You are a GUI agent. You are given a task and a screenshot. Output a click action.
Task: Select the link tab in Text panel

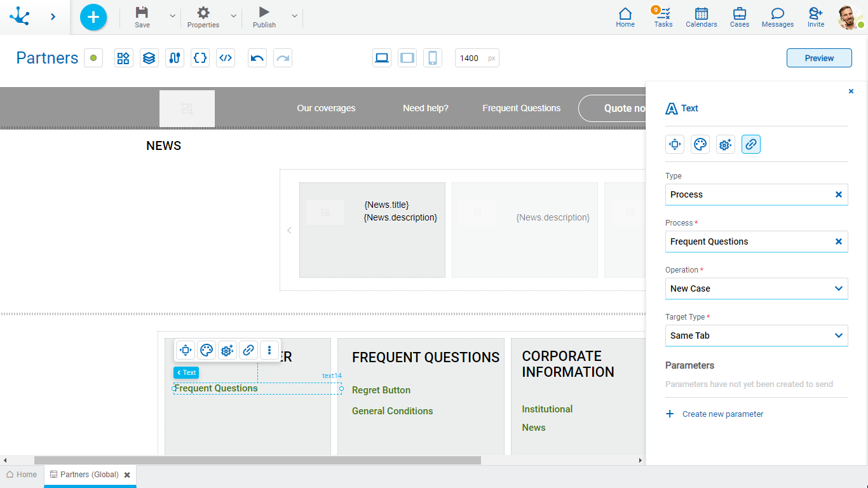pos(751,144)
